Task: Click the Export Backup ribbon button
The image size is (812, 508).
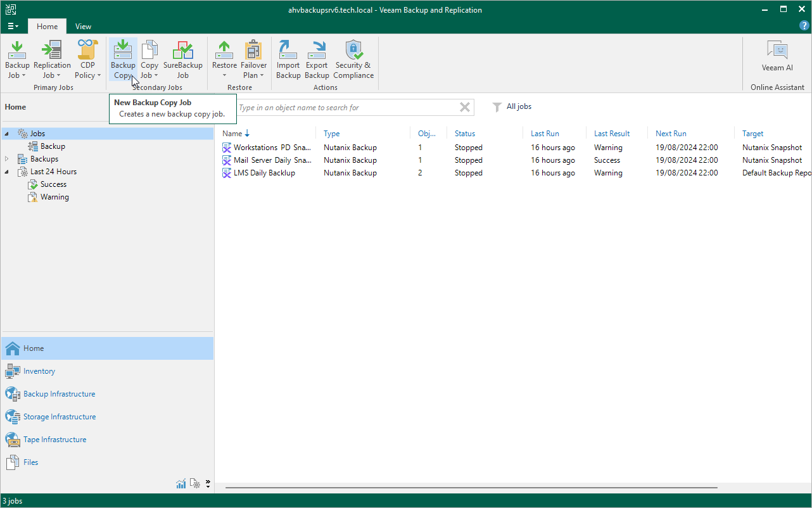Action: [317, 60]
